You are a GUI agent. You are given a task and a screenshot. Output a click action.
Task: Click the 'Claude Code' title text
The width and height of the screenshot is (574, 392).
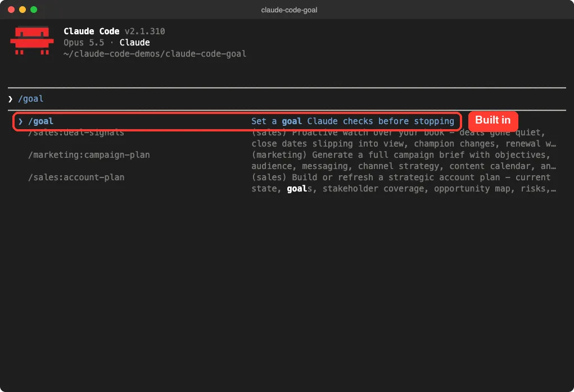92,31
